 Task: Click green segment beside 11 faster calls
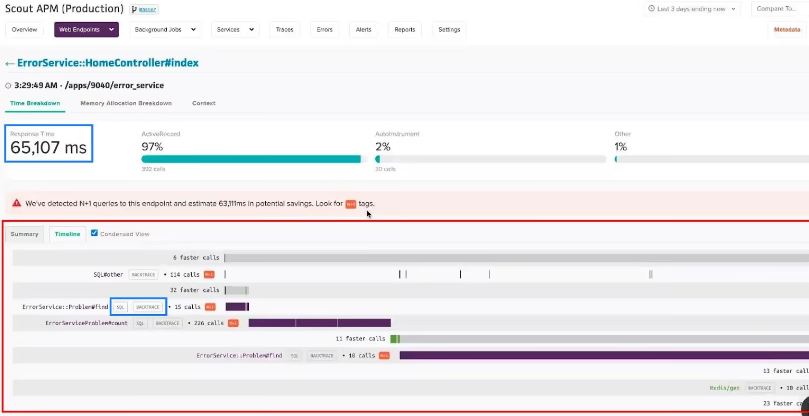point(395,339)
